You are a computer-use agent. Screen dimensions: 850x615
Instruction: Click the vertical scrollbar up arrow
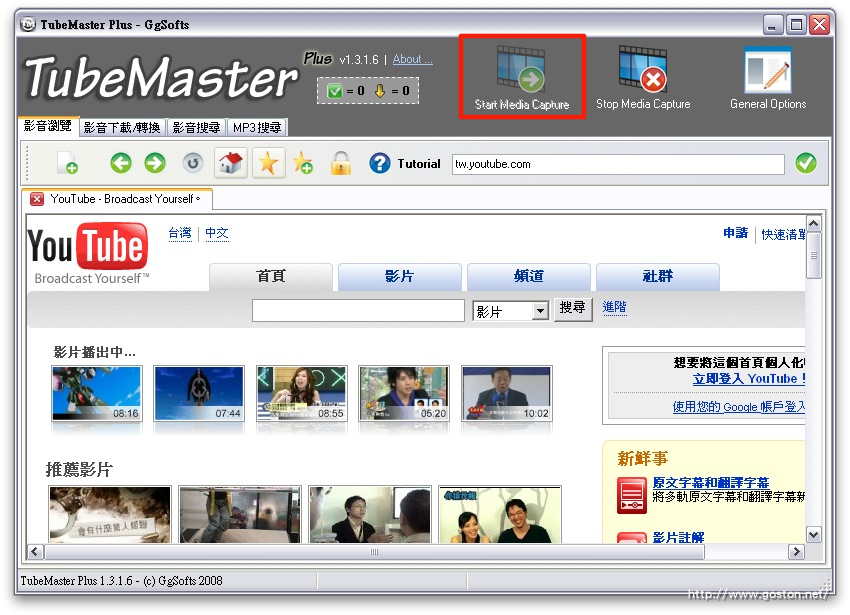(813, 224)
